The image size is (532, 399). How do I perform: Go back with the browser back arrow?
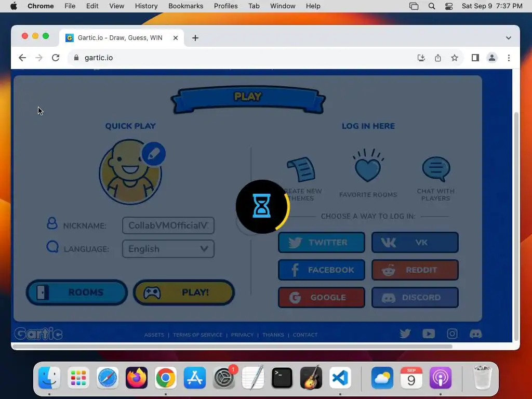point(22,58)
